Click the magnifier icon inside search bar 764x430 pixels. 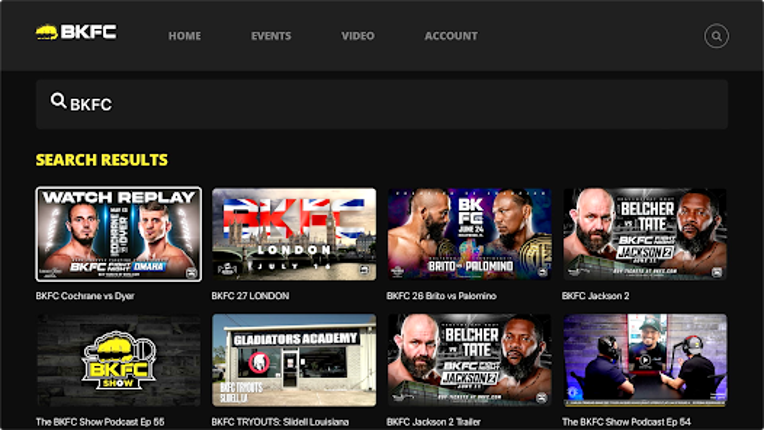pos(58,101)
